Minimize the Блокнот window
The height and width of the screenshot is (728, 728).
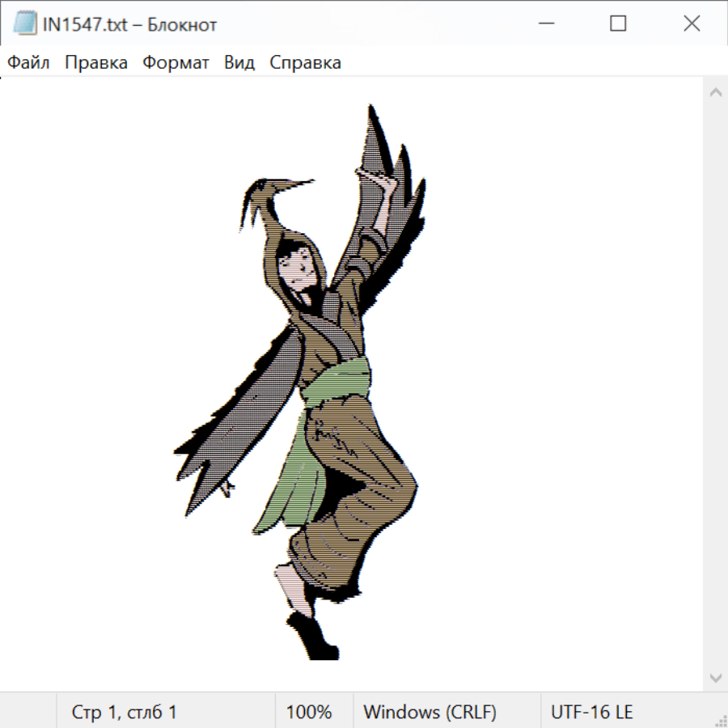[544, 24]
